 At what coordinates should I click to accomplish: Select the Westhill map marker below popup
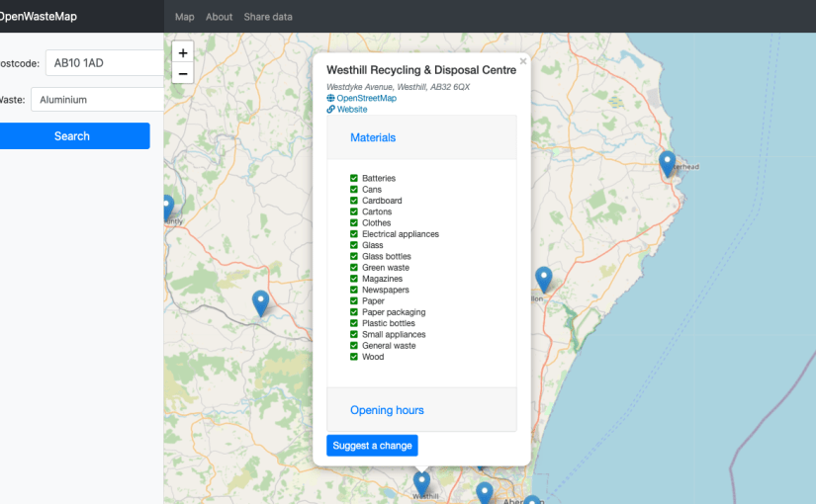pyautogui.click(x=421, y=483)
